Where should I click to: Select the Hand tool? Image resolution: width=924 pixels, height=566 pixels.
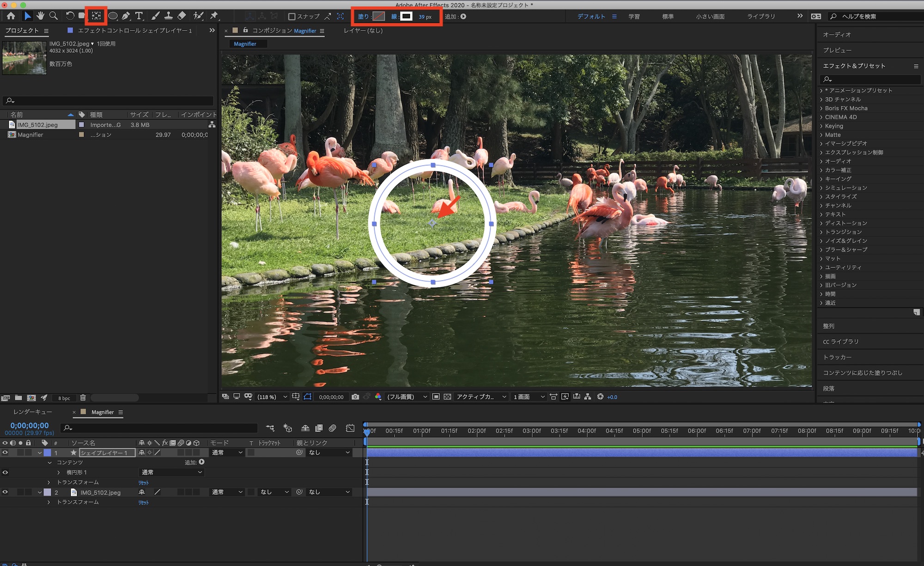[41, 16]
